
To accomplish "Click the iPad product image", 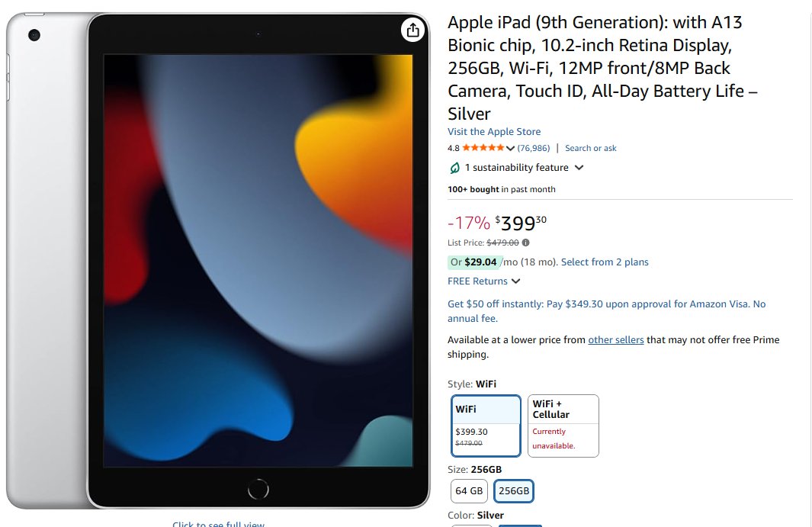I will pos(258,259).
